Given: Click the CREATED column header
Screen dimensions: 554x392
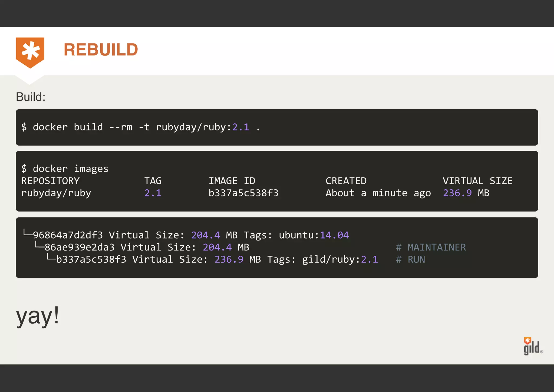Looking at the screenshot, I should (x=346, y=181).
